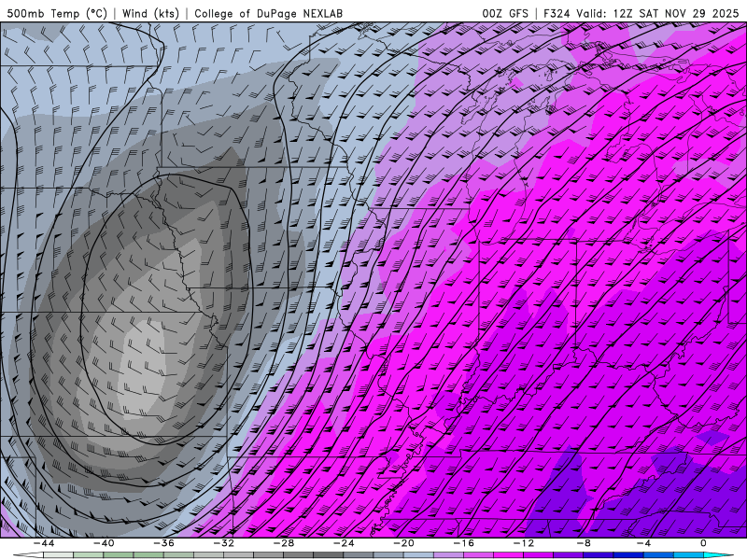Click the -12 color scale label
The width and height of the screenshot is (747, 560).
click(x=524, y=543)
